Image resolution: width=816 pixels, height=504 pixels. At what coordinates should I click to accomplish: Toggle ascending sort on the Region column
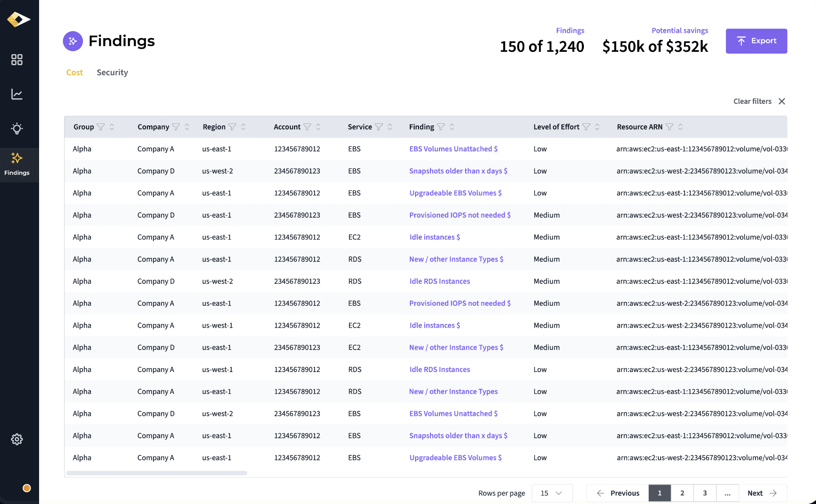point(244,127)
